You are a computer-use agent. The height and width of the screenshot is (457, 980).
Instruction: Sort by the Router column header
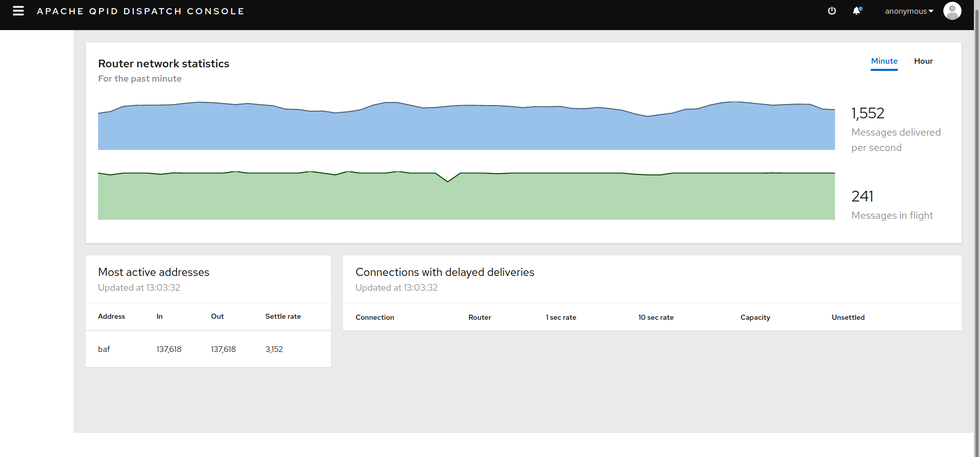(x=480, y=317)
